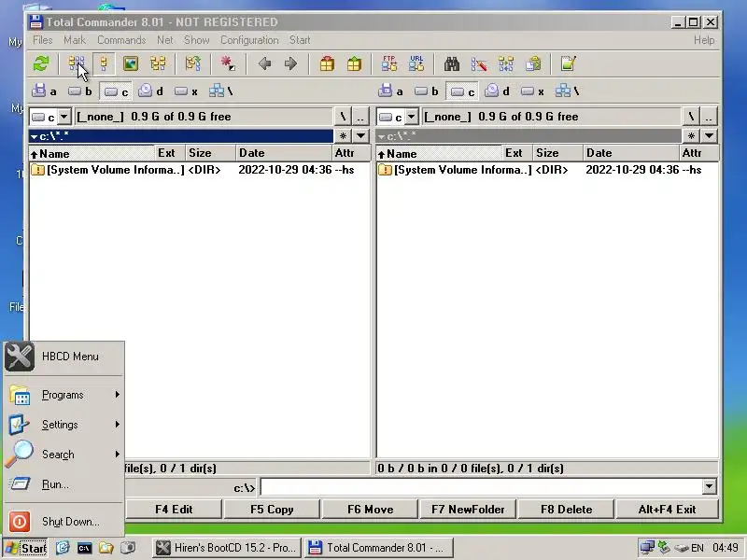Click the red asterisk invert selection icon

coord(228,63)
